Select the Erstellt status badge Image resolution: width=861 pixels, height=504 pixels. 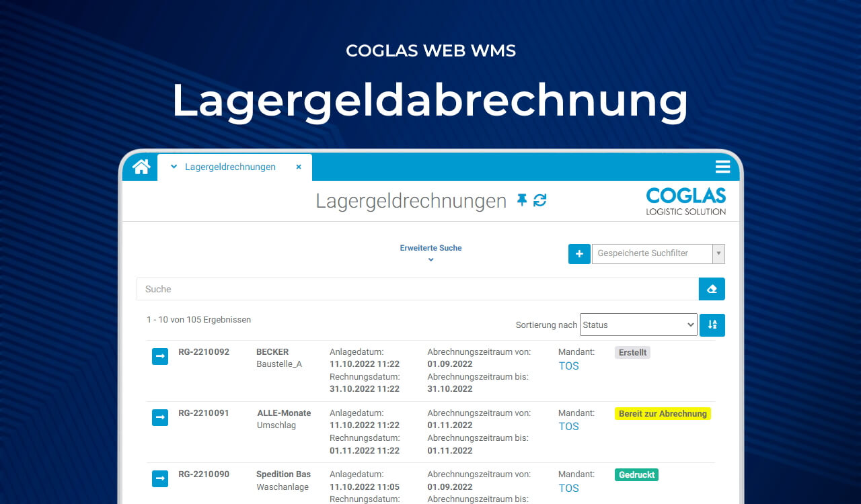click(x=632, y=352)
